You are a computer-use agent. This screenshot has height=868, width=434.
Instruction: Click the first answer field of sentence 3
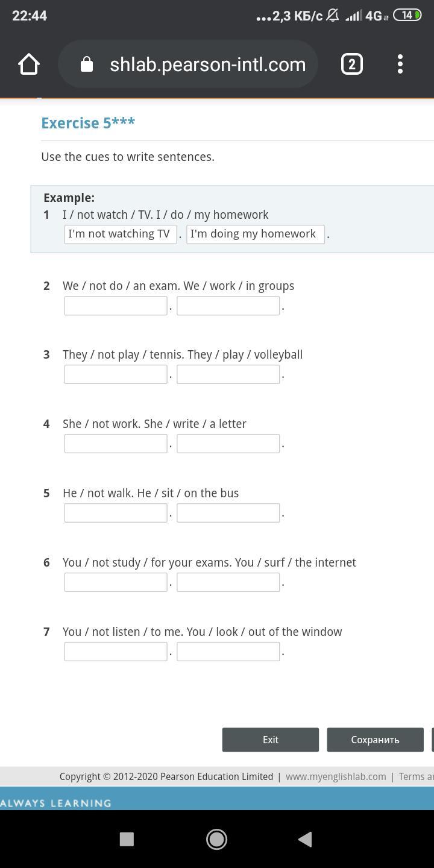coord(116,374)
